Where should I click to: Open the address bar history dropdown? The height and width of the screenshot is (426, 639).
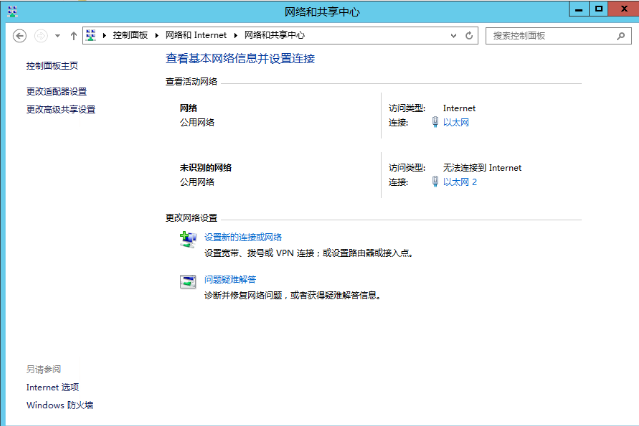[453, 36]
